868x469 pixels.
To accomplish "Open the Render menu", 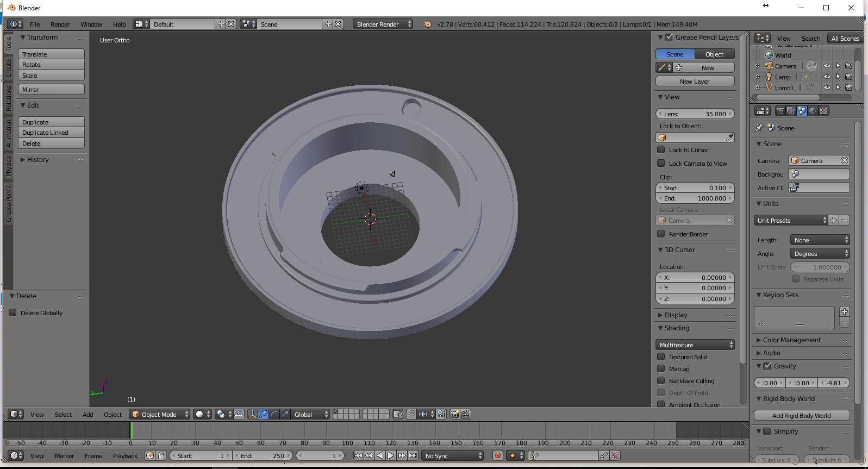I will point(60,24).
